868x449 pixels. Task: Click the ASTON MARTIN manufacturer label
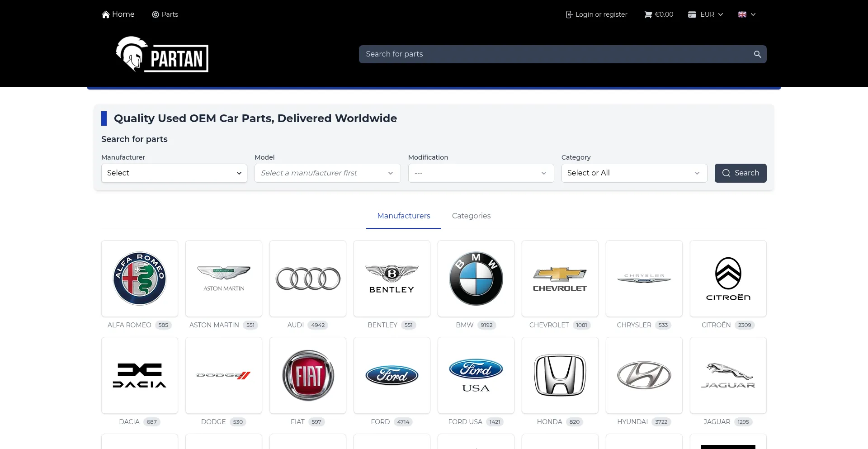[x=214, y=325]
